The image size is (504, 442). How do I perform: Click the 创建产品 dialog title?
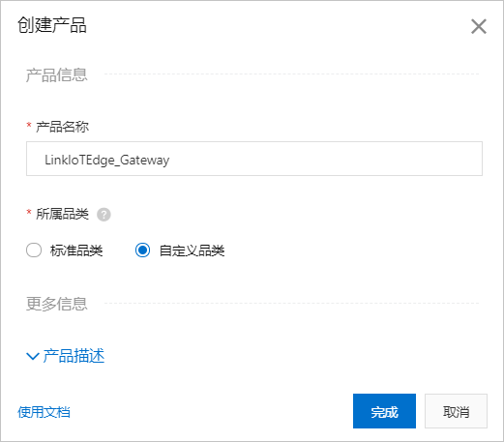[x=52, y=25]
